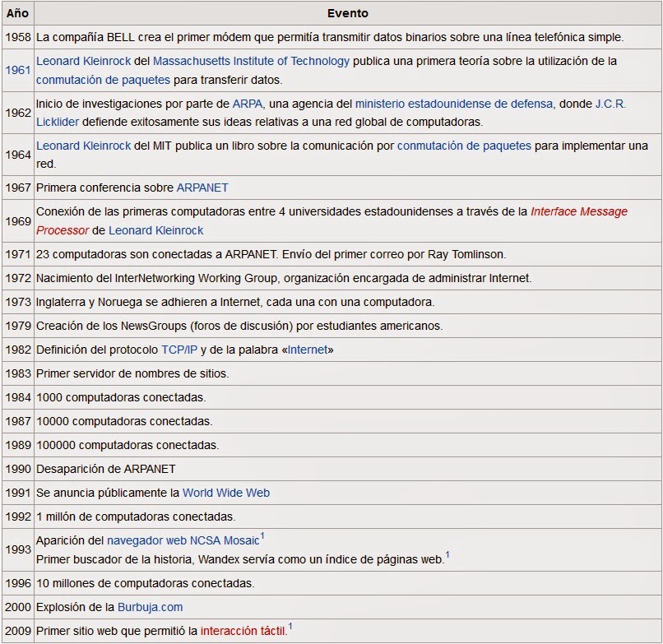Click footnote 1 after NCSA Mosaic
Screen dimensions: 663x644
tap(262, 536)
